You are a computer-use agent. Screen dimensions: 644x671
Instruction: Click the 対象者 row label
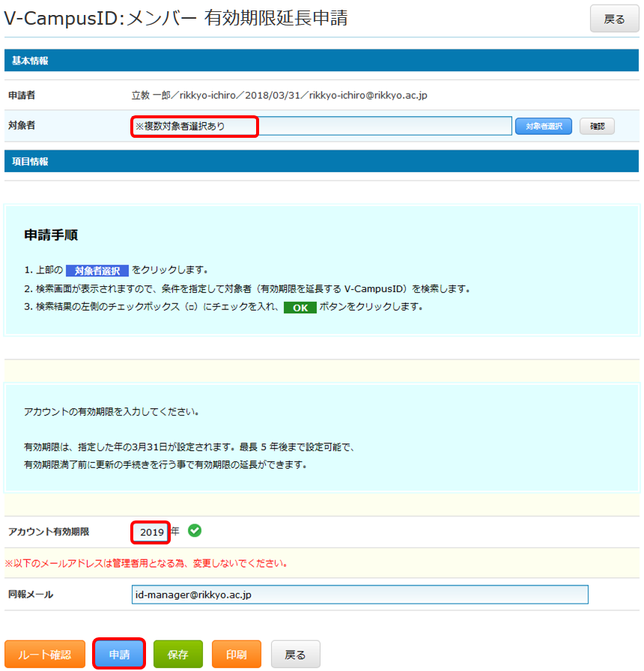click(x=22, y=125)
